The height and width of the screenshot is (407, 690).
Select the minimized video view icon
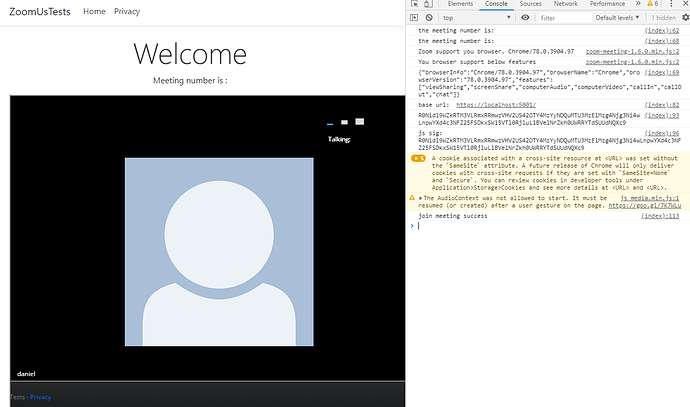pos(330,124)
